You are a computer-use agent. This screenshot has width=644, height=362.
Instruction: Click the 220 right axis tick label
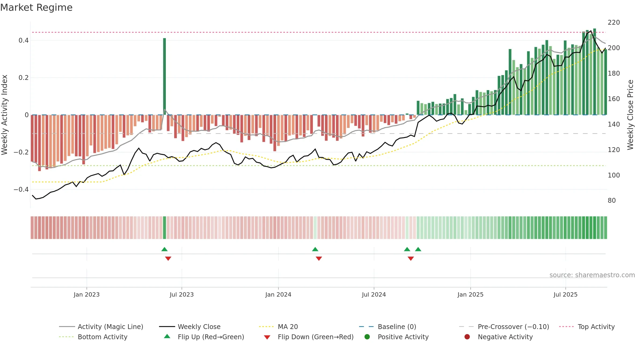tap(614, 23)
